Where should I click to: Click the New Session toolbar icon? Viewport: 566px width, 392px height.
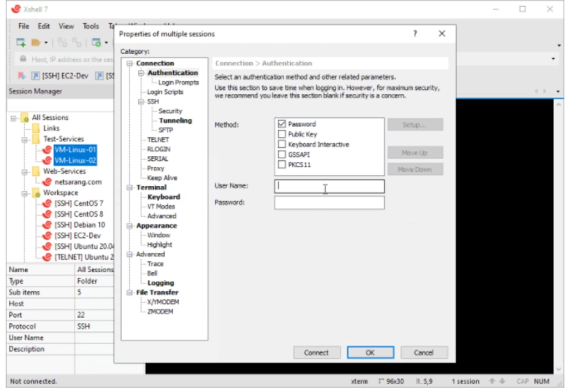pyautogui.click(x=21, y=43)
